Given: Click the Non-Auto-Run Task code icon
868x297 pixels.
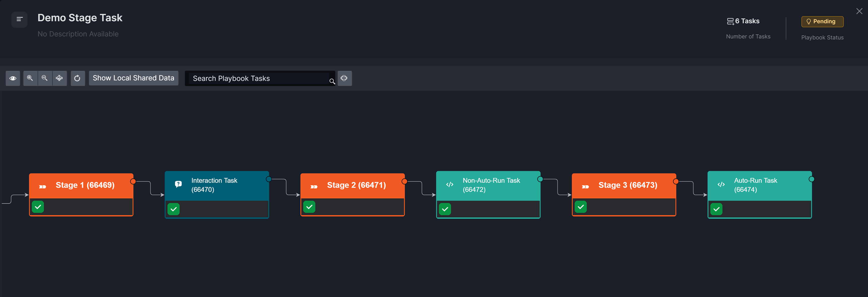Looking at the screenshot, I should [x=450, y=184].
